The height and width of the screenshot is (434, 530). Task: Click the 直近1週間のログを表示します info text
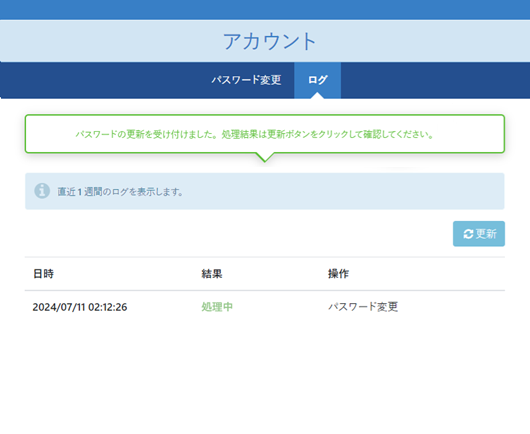120,192
